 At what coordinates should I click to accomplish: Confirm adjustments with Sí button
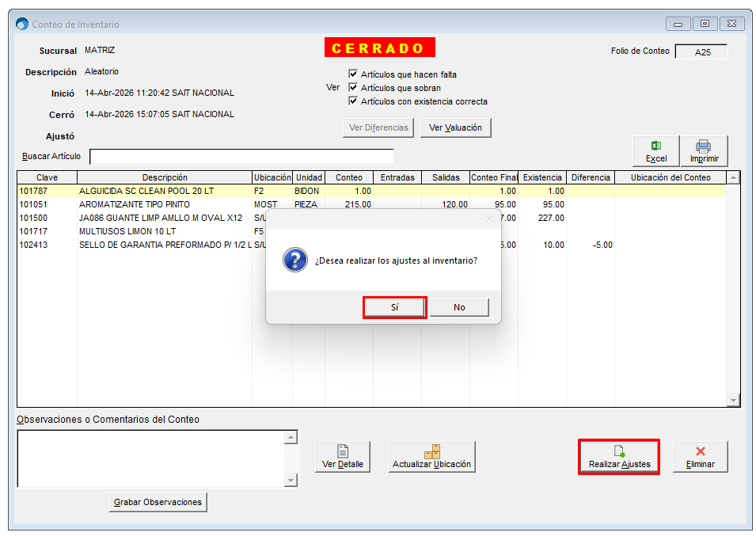pyautogui.click(x=394, y=307)
